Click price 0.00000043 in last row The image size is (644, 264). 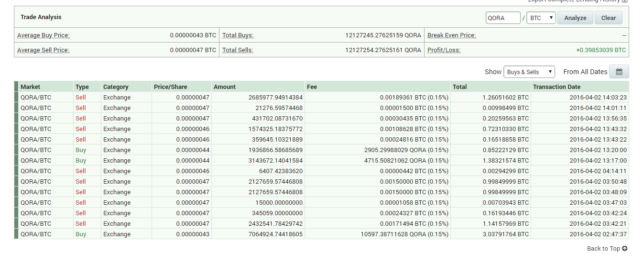point(193,234)
